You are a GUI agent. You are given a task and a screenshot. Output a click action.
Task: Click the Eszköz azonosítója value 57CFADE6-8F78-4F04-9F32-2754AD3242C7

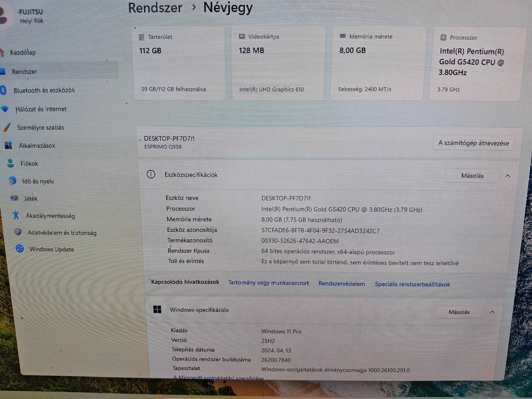click(320, 231)
